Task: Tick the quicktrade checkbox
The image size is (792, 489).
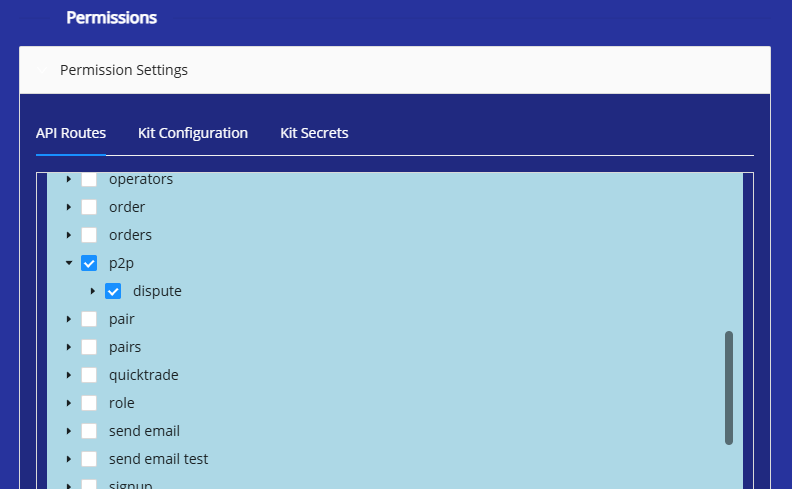Action: coord(89,375)
